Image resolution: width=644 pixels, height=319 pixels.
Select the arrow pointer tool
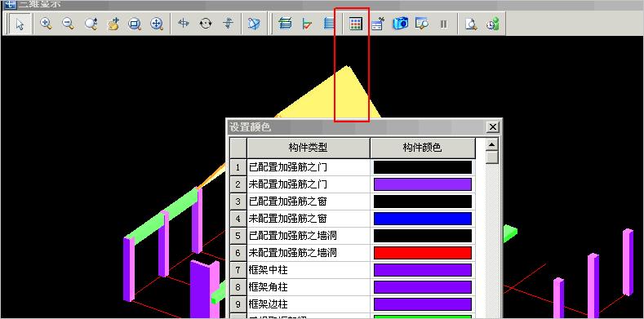point(20,24)
